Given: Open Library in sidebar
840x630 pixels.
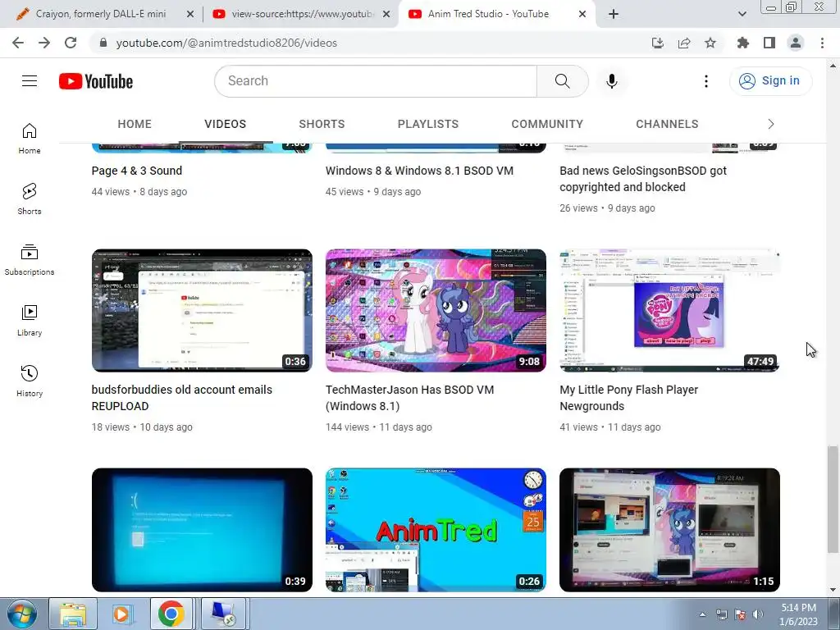Looking at the screenshot, I should click(x=30, y=321).
